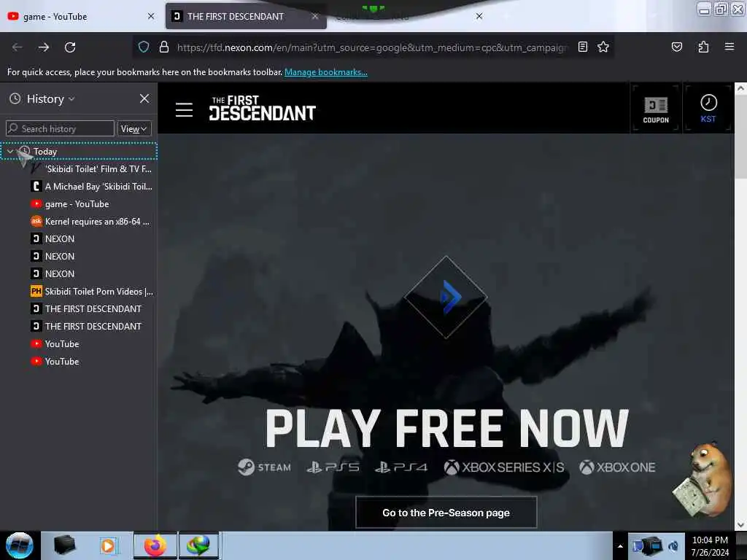Click the Manage bookmarks link
This screenshot has width=747, height=560.
326,72
